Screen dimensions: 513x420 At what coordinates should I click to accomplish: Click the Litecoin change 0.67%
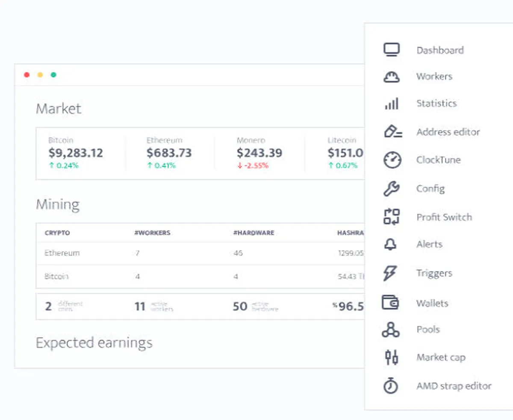pyautogui.click(x=343, y=166)
